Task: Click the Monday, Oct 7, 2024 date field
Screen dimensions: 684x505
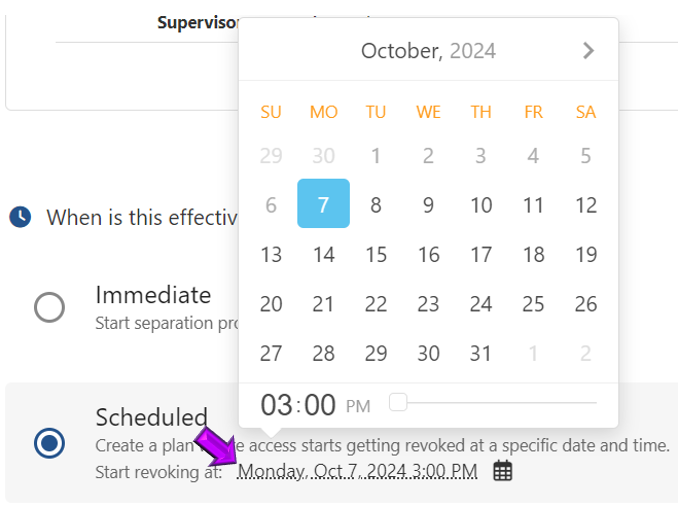Action: (357, 471)
